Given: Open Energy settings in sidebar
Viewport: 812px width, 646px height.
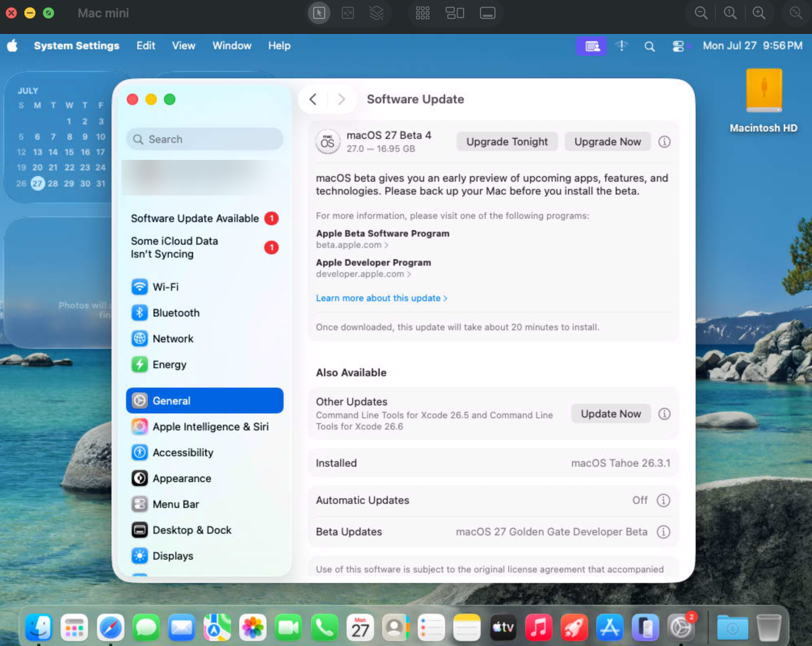Looking at the screenshot, I should coord(204,365).
